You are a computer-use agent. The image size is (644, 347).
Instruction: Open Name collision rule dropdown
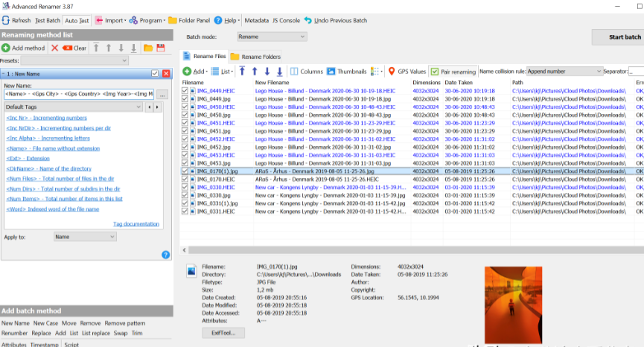(x=565, y=71)
